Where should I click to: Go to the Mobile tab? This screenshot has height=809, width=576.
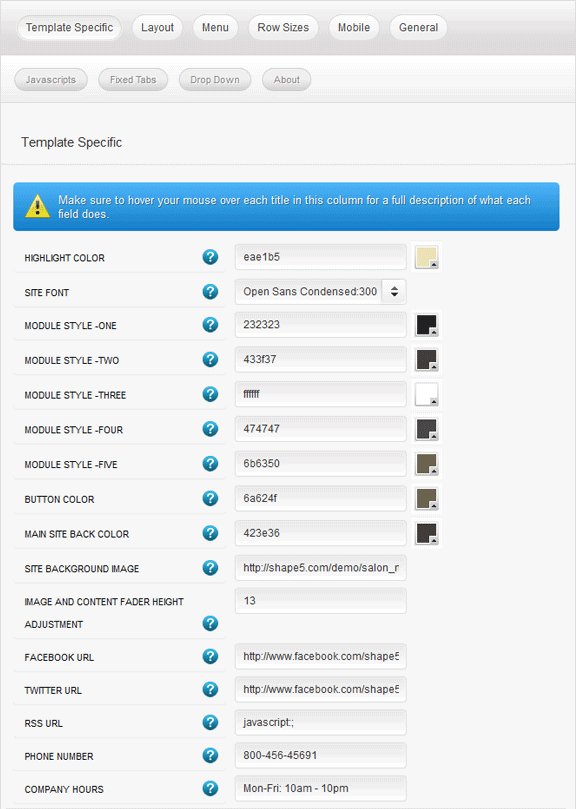(354, 27)
